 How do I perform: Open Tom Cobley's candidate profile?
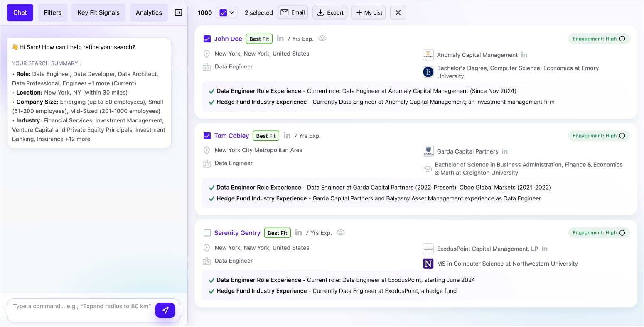[x=231, y=135]
